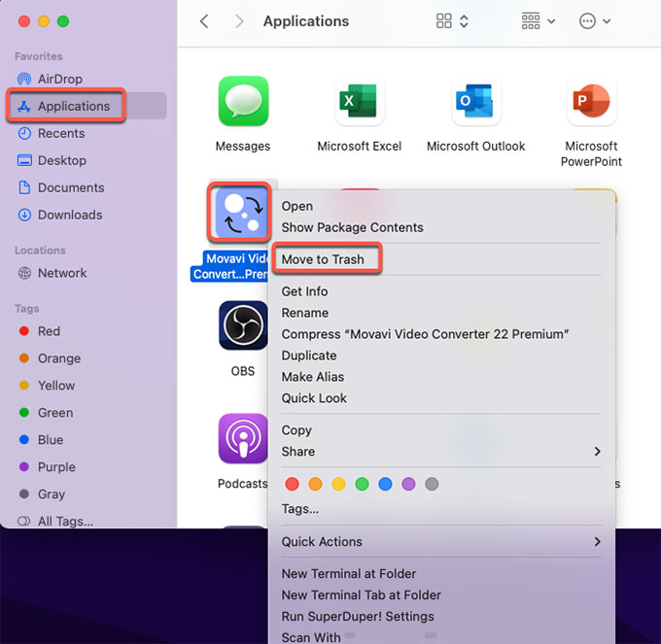
Task: Choose Make Alias
Action: 313,377
